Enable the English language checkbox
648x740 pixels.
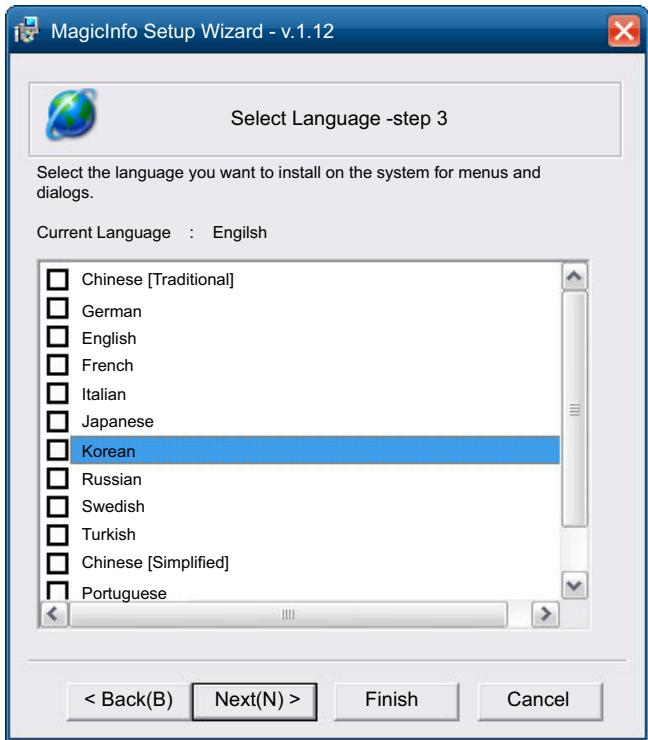coord(58,337)
